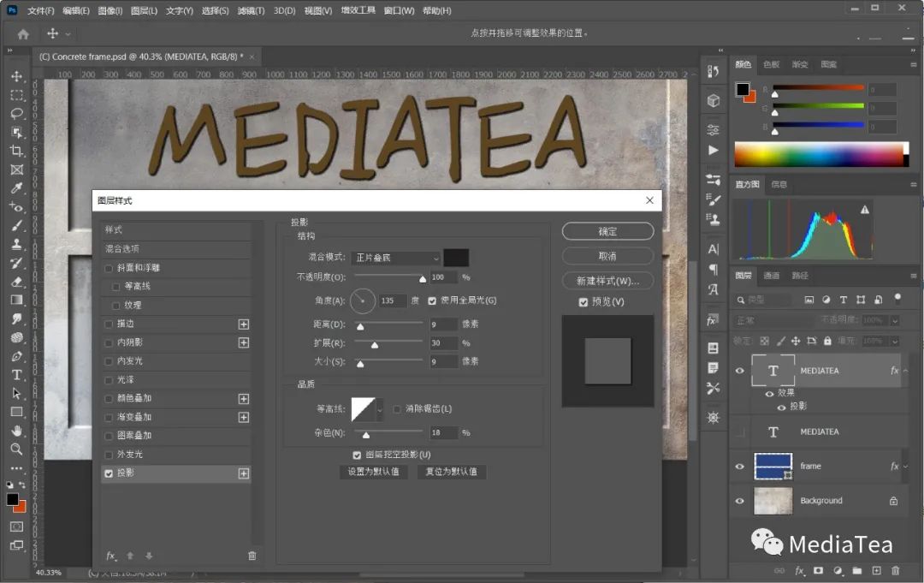Click fx add-effect icon in dialog footer
The image size is (924, 583).
click(110, 556)
